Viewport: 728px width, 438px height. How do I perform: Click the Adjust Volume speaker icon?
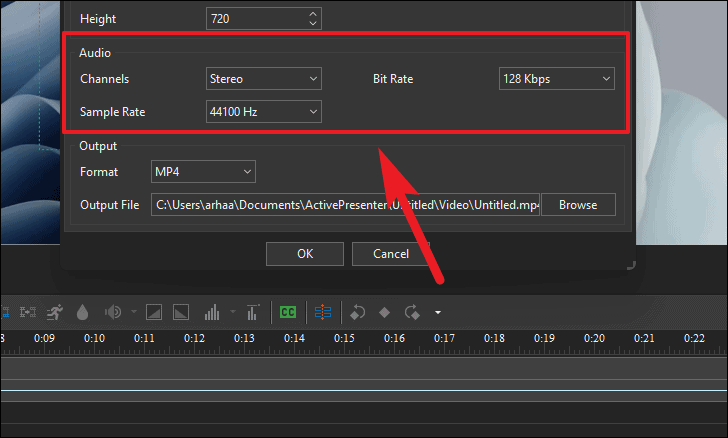[x=113, y=312]
